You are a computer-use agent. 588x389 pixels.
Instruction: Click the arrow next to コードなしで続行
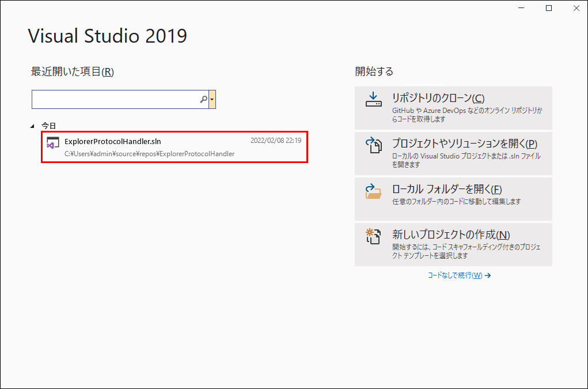(488, 275)
